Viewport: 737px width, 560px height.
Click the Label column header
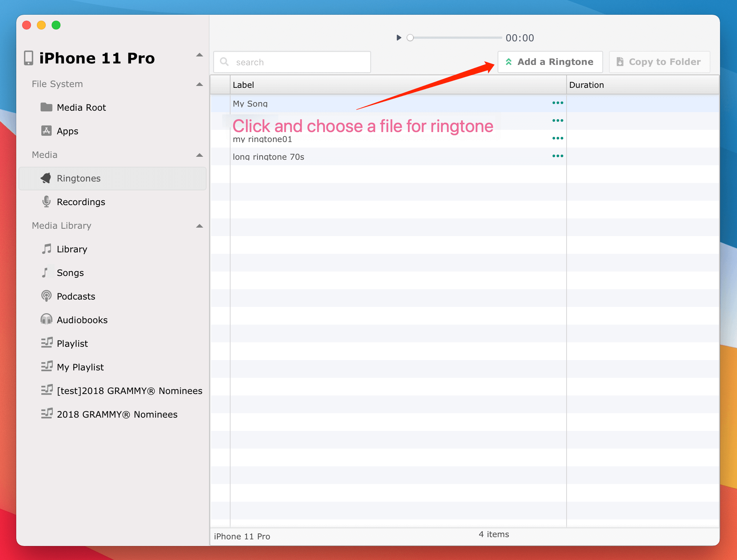(398, 85)
